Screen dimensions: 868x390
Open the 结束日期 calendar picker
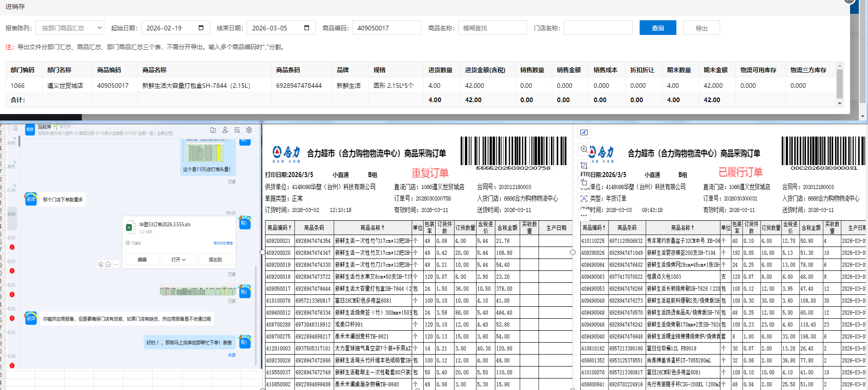pos(306,28)
